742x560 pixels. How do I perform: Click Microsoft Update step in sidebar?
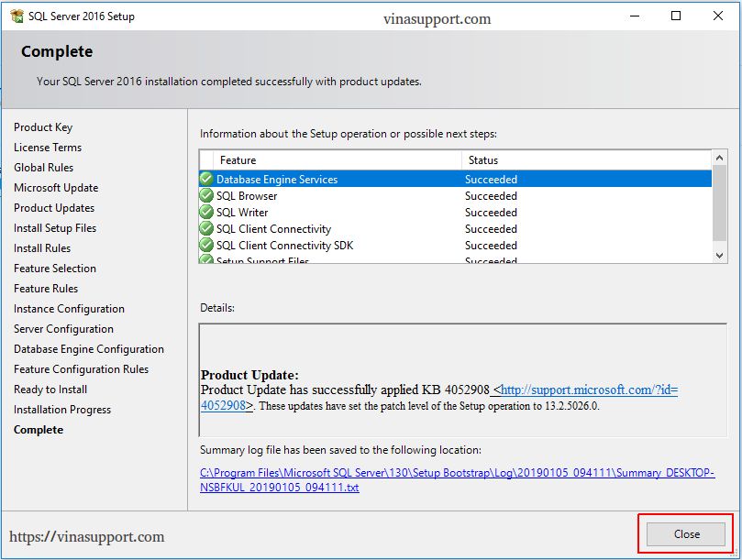click(56, 188)
